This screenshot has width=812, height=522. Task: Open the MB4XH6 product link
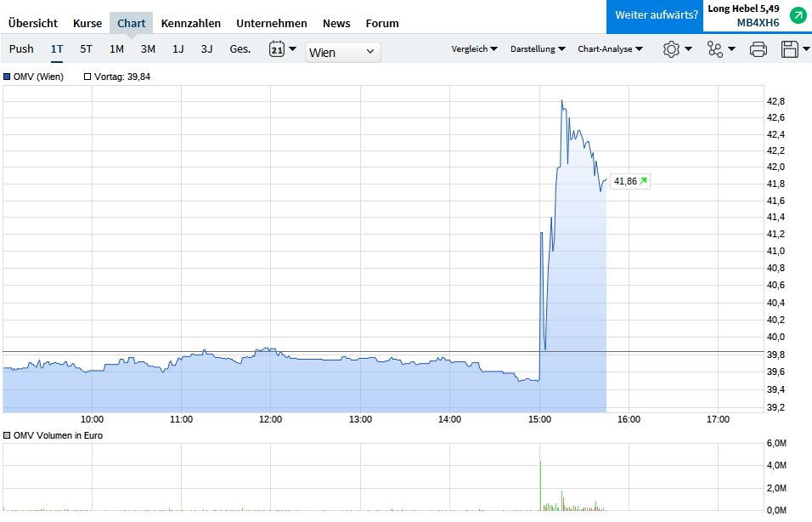click(x=758, y=22)
